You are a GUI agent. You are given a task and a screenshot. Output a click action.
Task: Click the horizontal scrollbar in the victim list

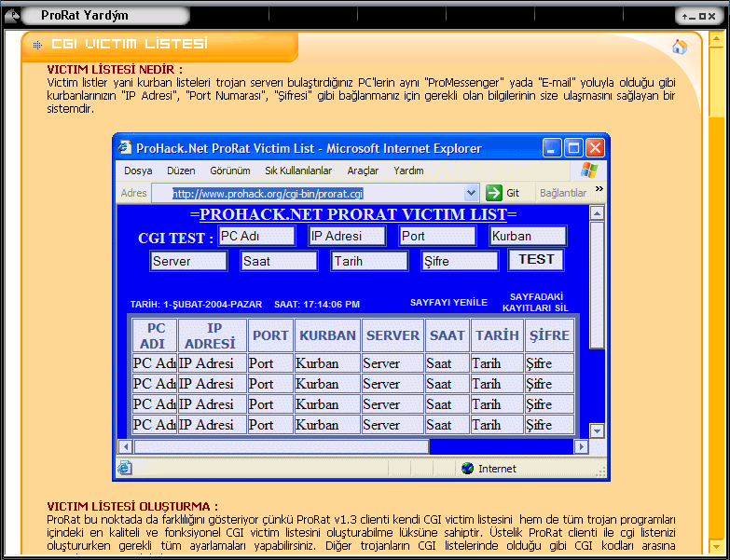[280, 447]
